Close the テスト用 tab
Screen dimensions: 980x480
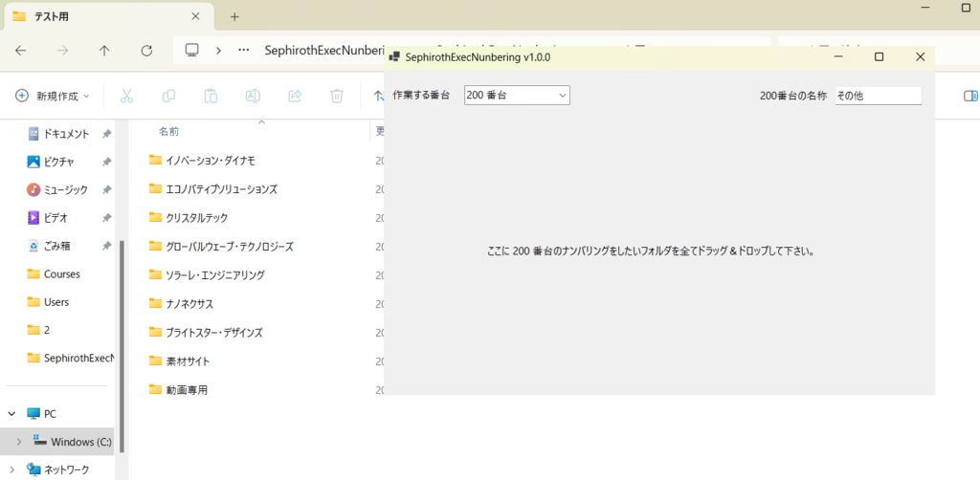(195, 16)
